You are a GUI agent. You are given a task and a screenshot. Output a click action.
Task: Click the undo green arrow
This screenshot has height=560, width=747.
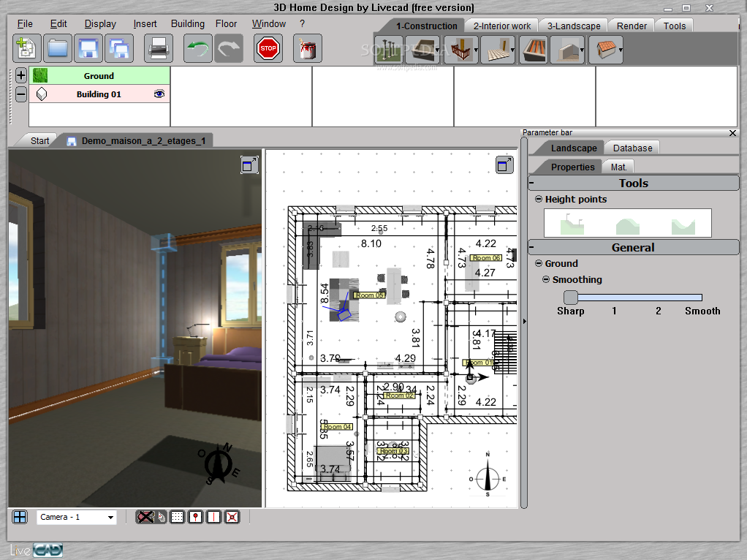click(x=197, y=48)
